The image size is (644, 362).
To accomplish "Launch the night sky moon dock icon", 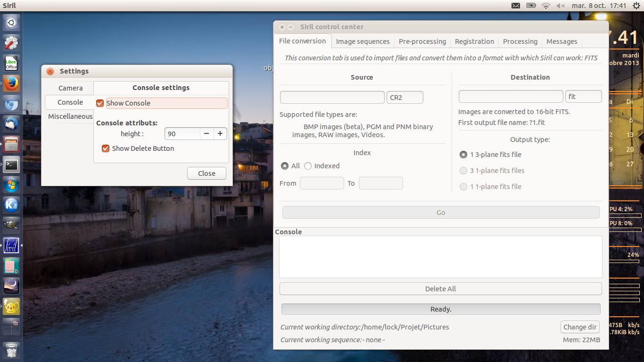I will pyautogui.click(x=11, y=286).
